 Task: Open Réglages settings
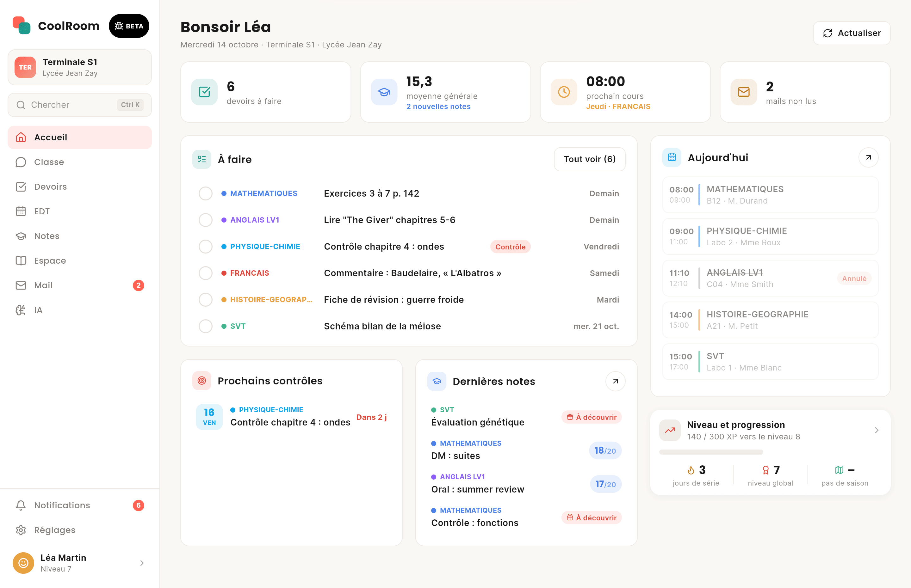(79, 530)
